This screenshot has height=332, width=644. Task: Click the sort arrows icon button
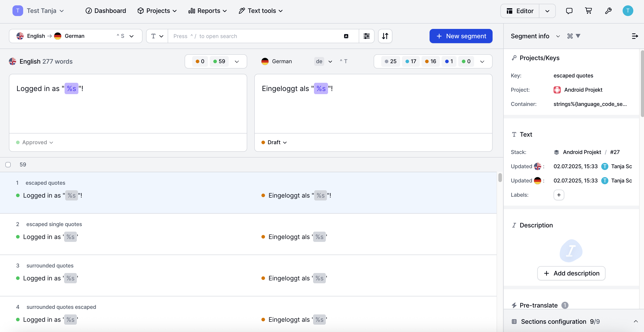coord(385,36)
